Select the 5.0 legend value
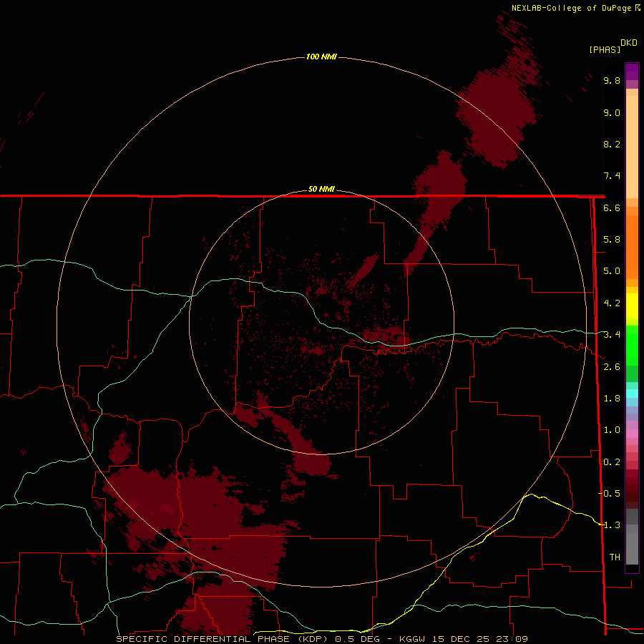 (612, 271)
